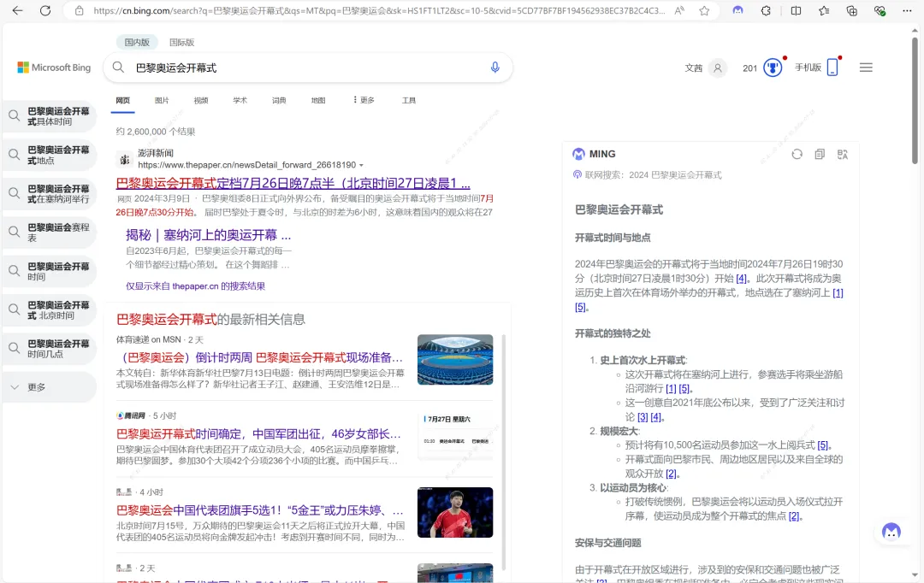Switch to the 视频 tab
Image resolution: width=924 pixels, height=583 pixels.
[200, 100]
